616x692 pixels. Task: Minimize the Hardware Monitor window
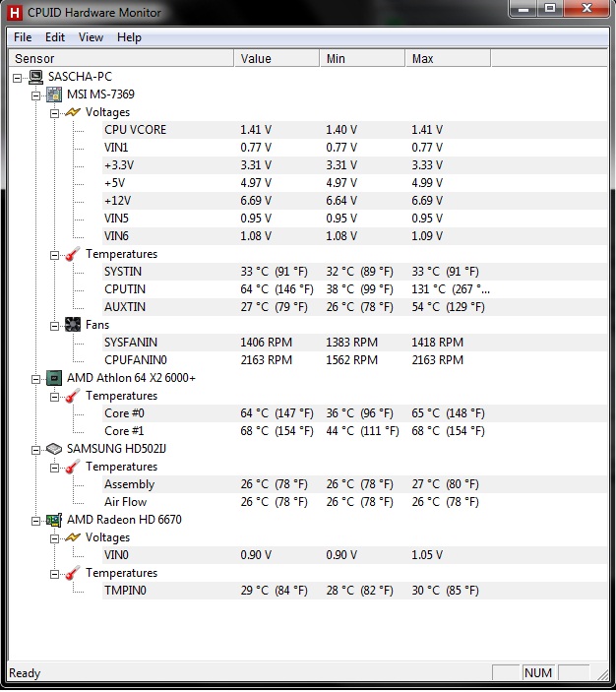[524, 9]
